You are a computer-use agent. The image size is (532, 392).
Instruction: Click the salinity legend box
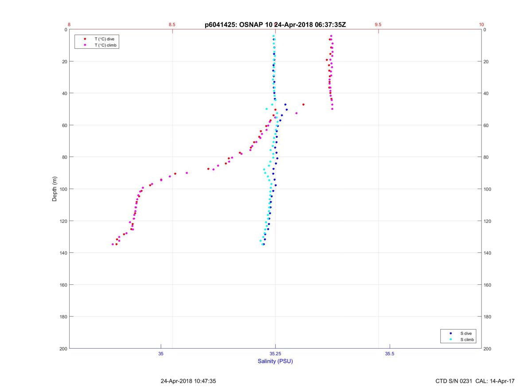458,336
